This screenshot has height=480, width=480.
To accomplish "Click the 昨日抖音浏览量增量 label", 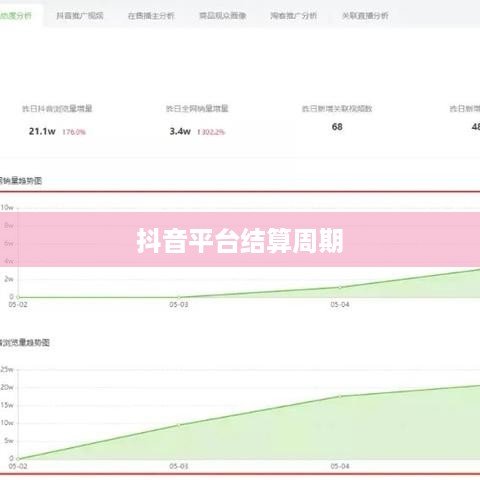I will click(57, 108).
